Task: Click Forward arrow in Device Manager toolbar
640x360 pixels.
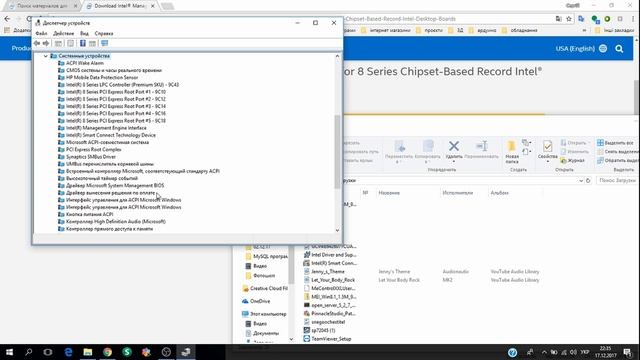Action: [x=46, y=43]
